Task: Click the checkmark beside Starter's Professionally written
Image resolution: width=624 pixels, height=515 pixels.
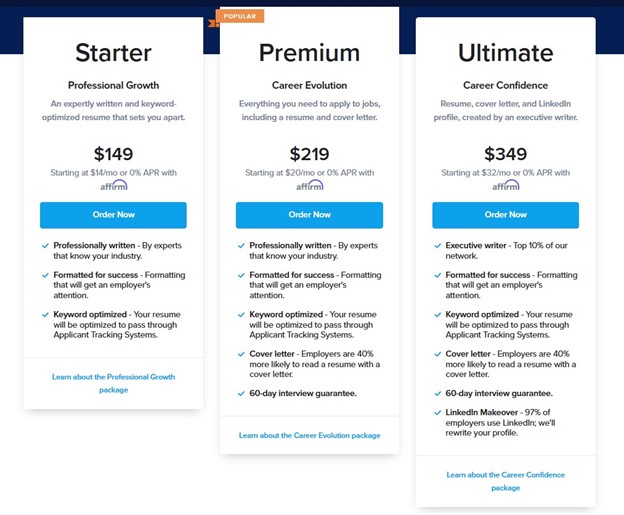Action: 45,246
